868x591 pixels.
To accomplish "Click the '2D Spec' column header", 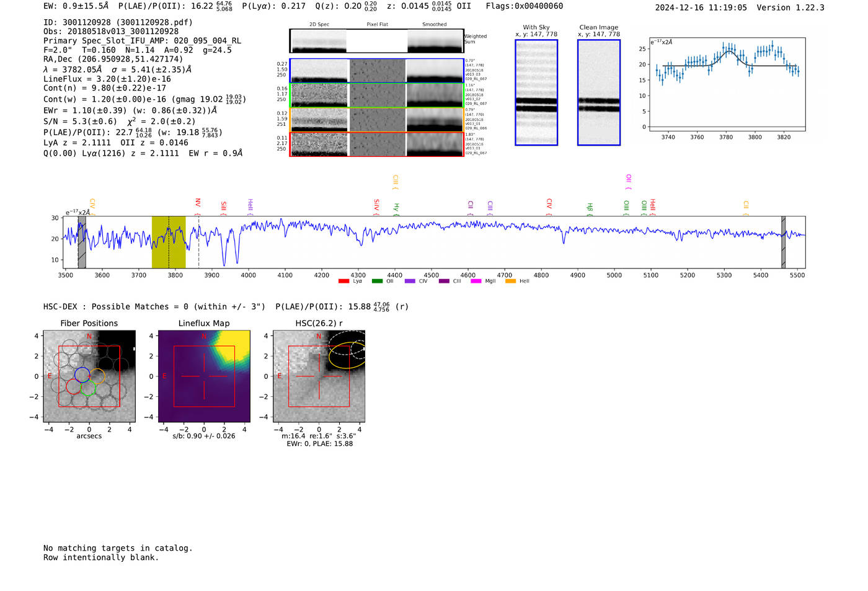I will click(319, 24).
